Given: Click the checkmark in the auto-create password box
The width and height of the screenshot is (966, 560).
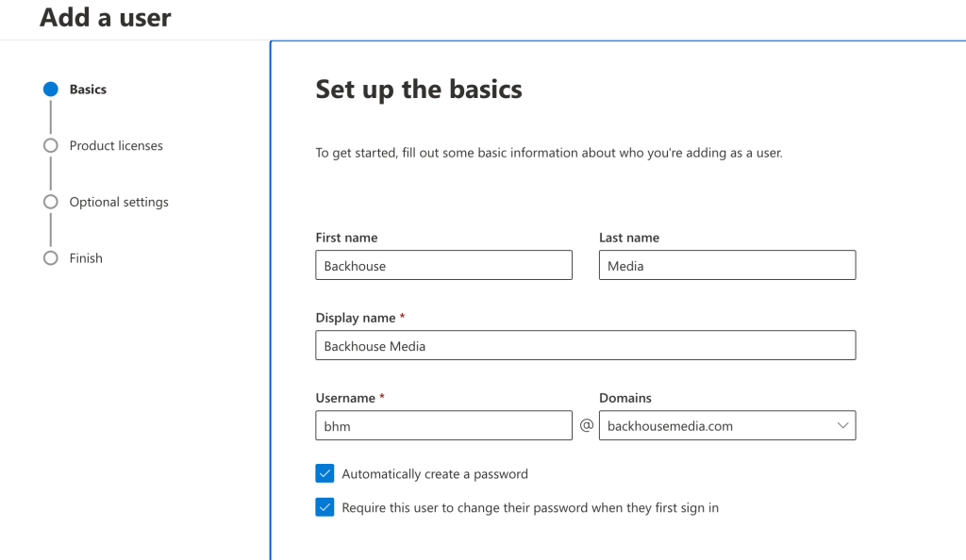Looking at the screenshot, I should tap(325, 473).
